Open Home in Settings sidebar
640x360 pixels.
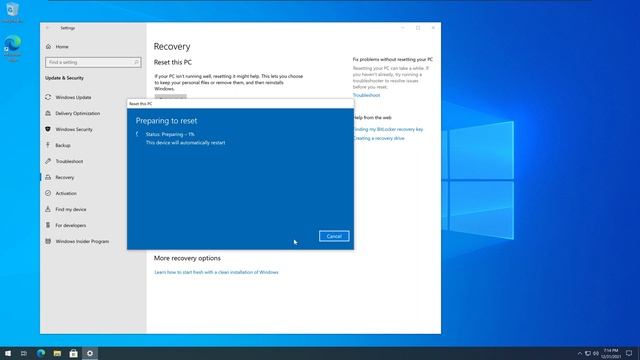pos(62,47)
